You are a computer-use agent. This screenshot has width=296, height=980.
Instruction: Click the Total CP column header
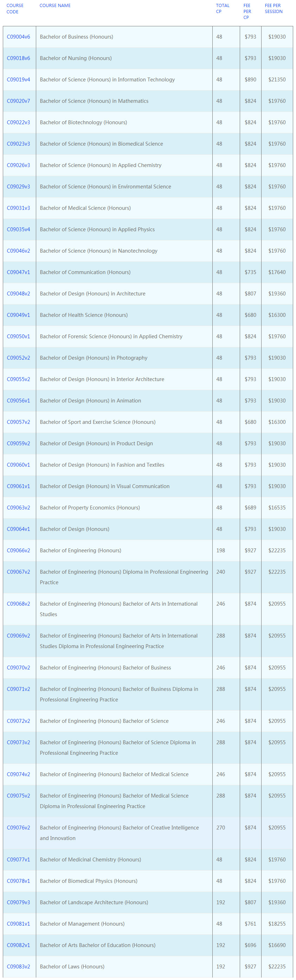coord(223,8)
